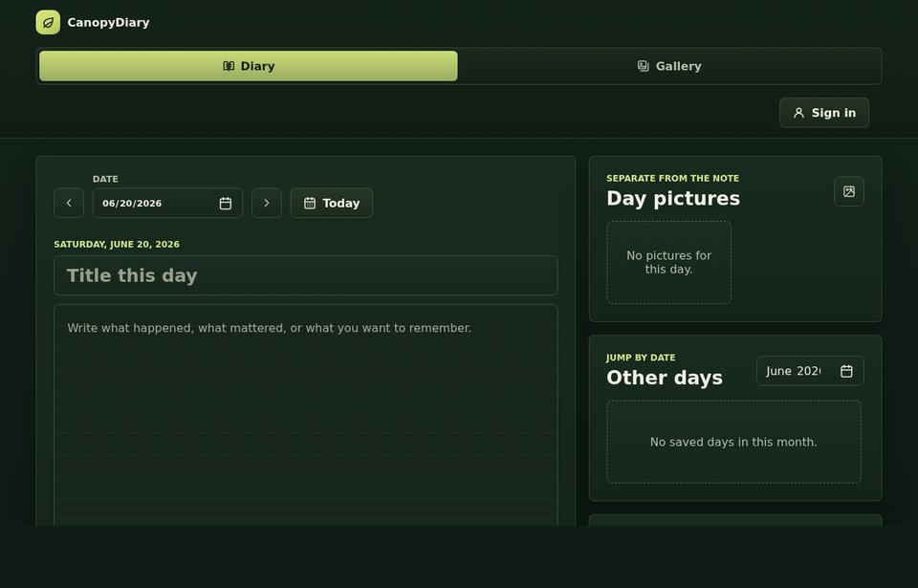Click the June 2026 month field

[810, 371]
